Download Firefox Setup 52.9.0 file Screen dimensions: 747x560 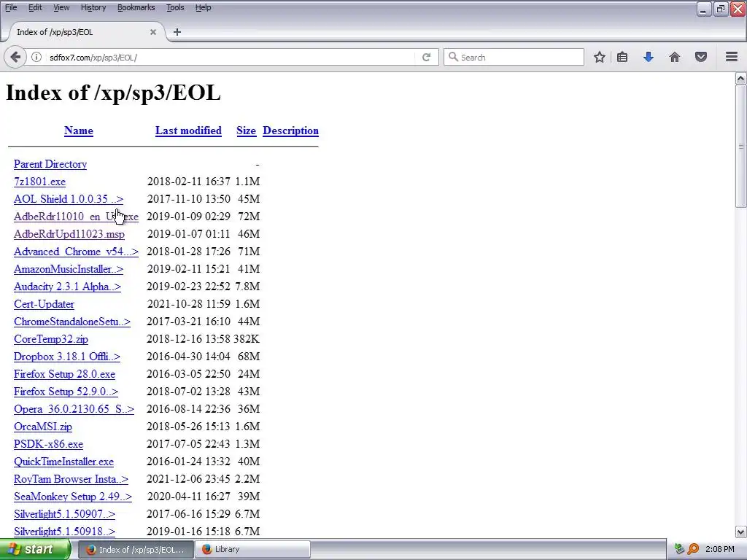pos(66,392)
